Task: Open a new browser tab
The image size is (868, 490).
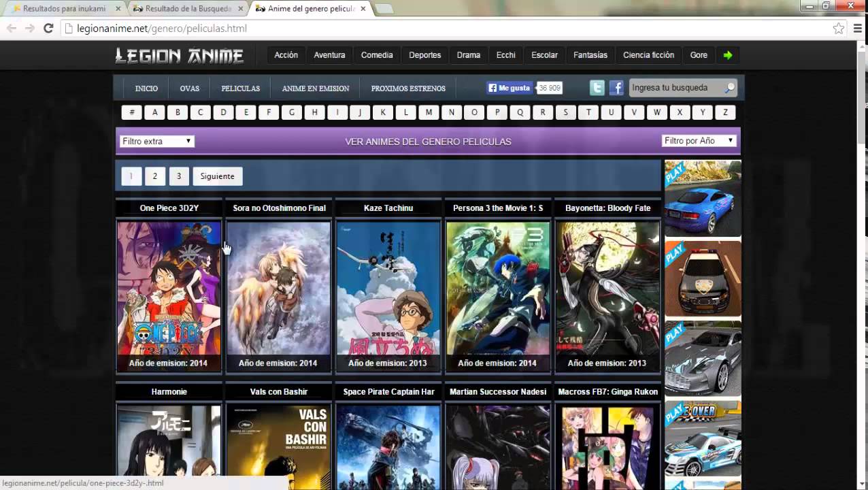Action: coord(384,9)
